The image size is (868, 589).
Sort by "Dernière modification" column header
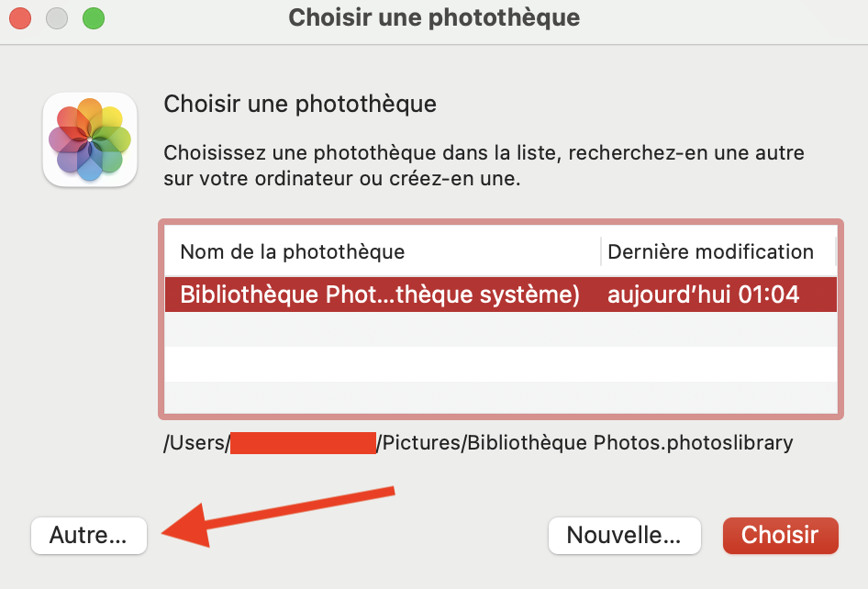(x=711, y=251)
